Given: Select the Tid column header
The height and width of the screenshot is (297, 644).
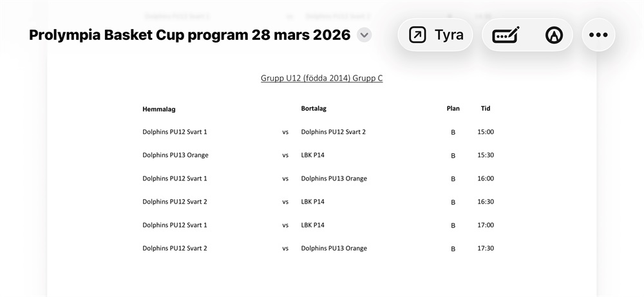Looking at the screenshot, I should point(486,108).
